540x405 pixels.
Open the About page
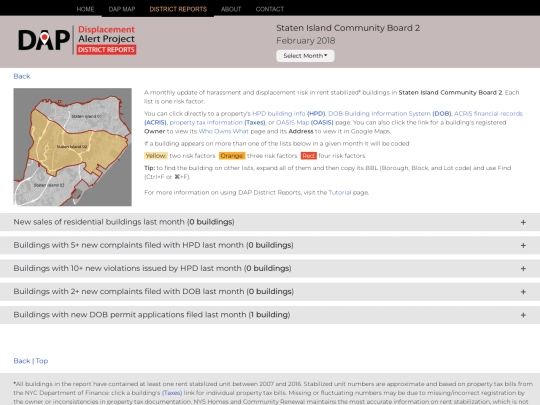click(231, 9)
